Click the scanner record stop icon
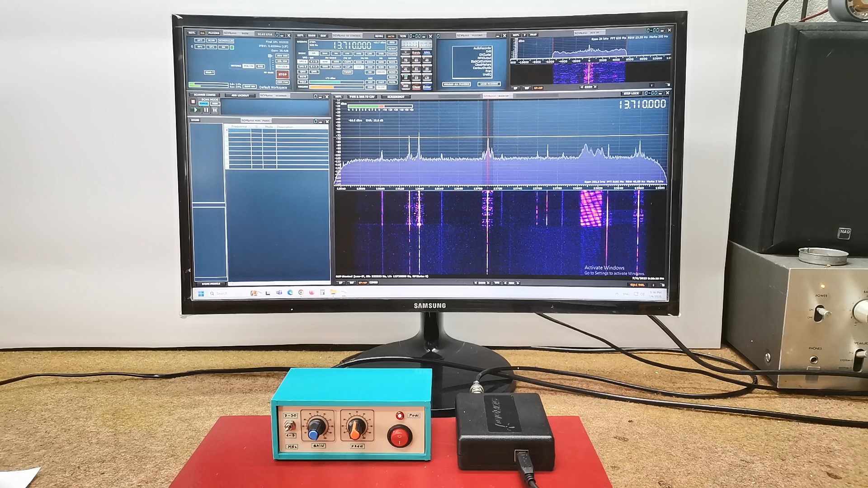 [193, 102]
